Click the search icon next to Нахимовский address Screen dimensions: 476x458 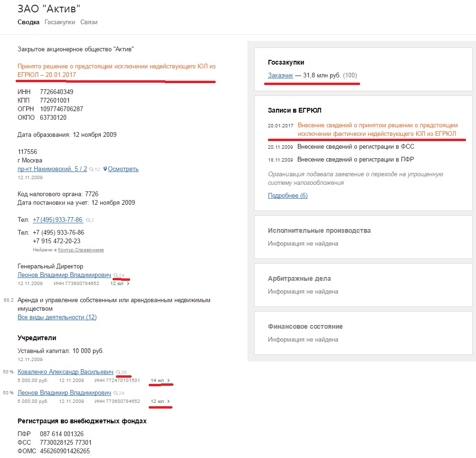[92, 169]
